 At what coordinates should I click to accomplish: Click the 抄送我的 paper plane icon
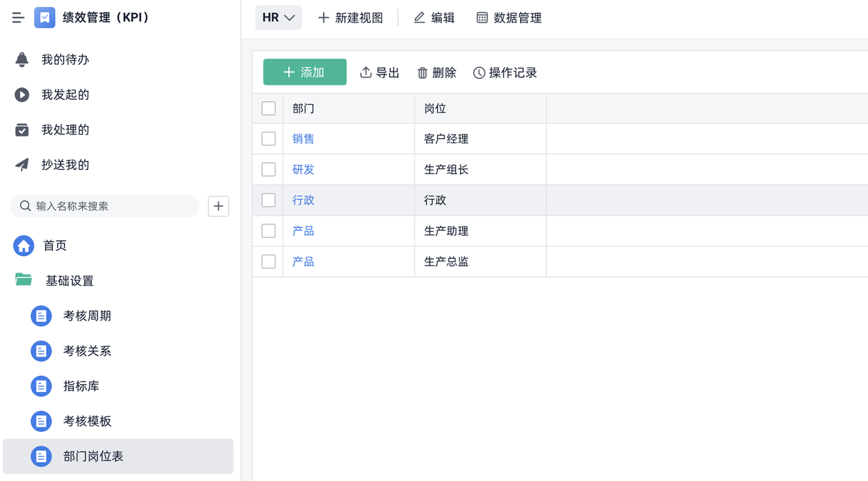tap(22, 165)
